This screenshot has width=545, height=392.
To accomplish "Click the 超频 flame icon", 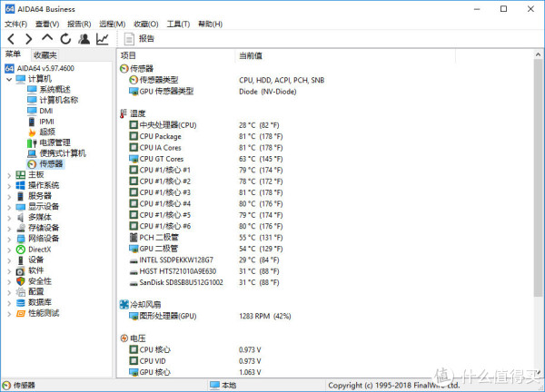I will (32, 132).
